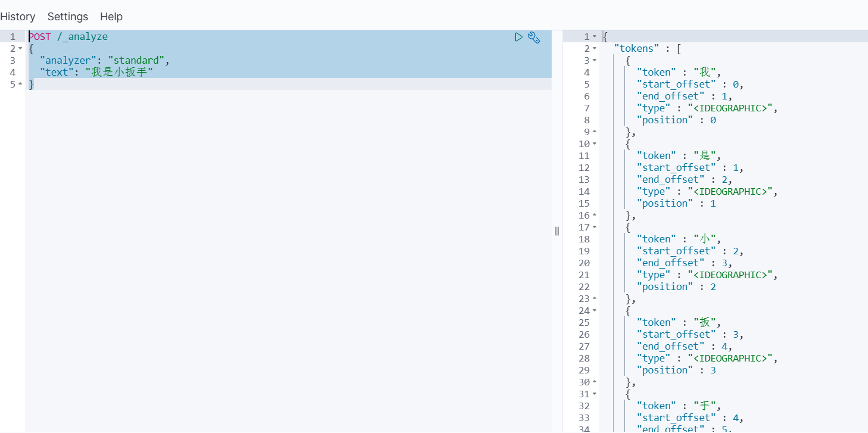Click the token "扳" response line
This screenshot has height=433, width=868.
coord(679,323)
